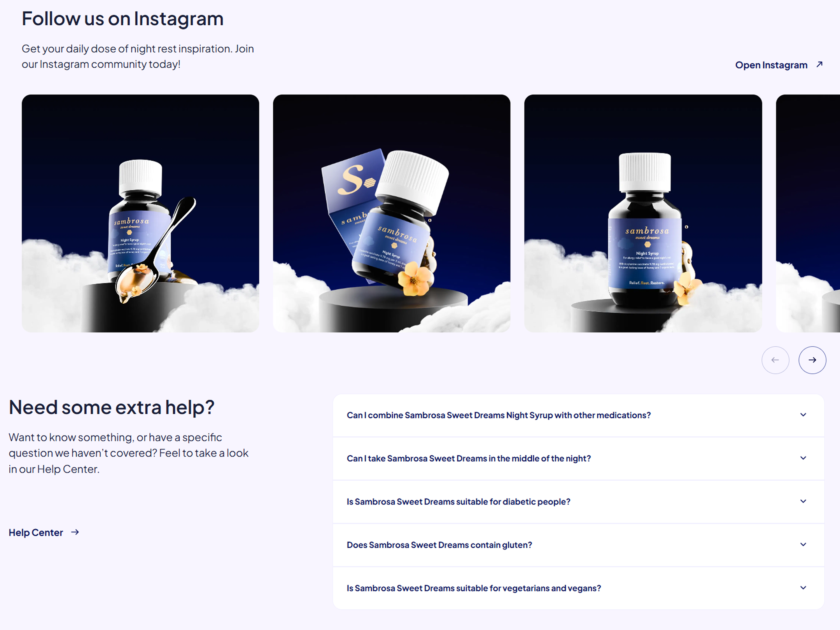
Task: Open the bottle with spoon Instagram post
Action: tap(140, 213)
